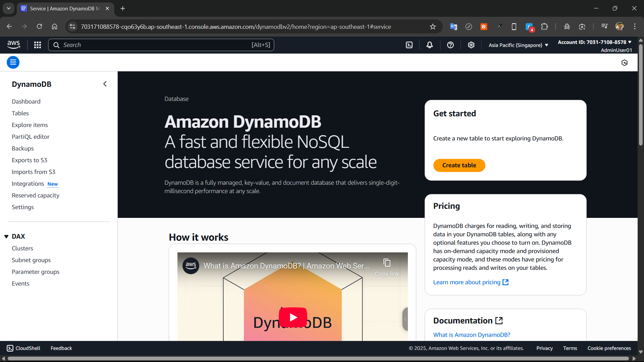Focus the AWS console search field
644x362 pixels.
[x=161, y=45]
